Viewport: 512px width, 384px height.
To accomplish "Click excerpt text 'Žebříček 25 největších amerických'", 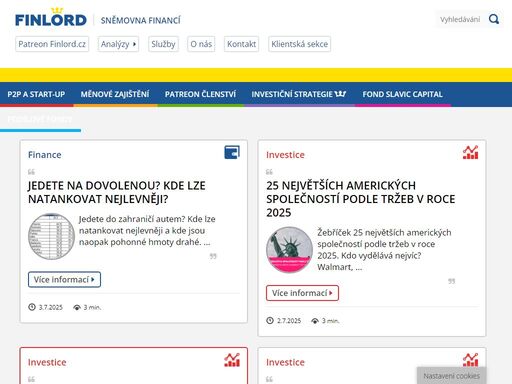I will 384,232.
